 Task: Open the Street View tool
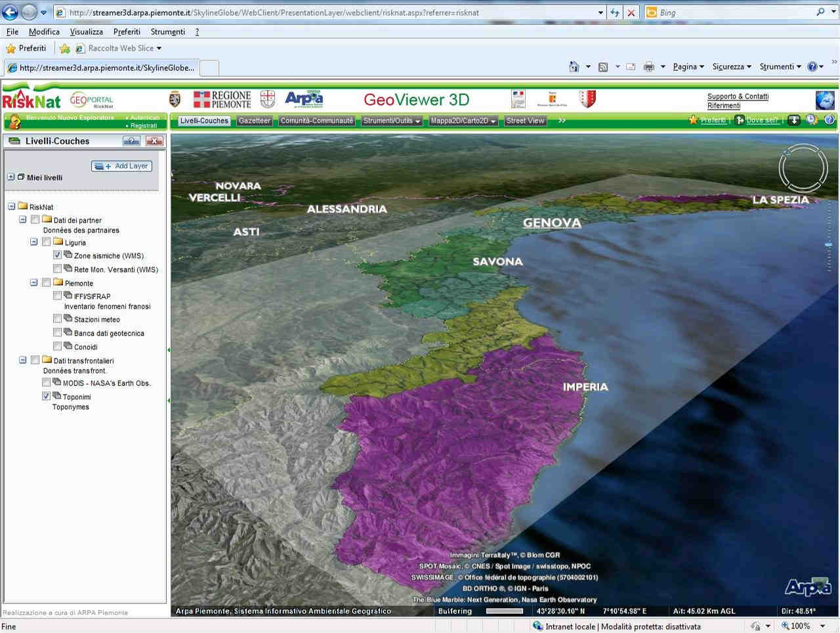(x=525, y=121)
